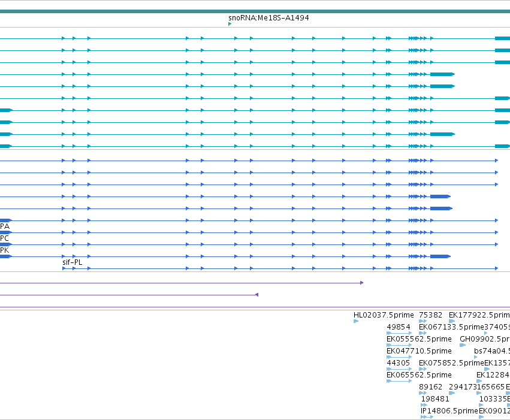Select the spliced arrow glyph under IP14806.5prime

click(x=427, y=418)
